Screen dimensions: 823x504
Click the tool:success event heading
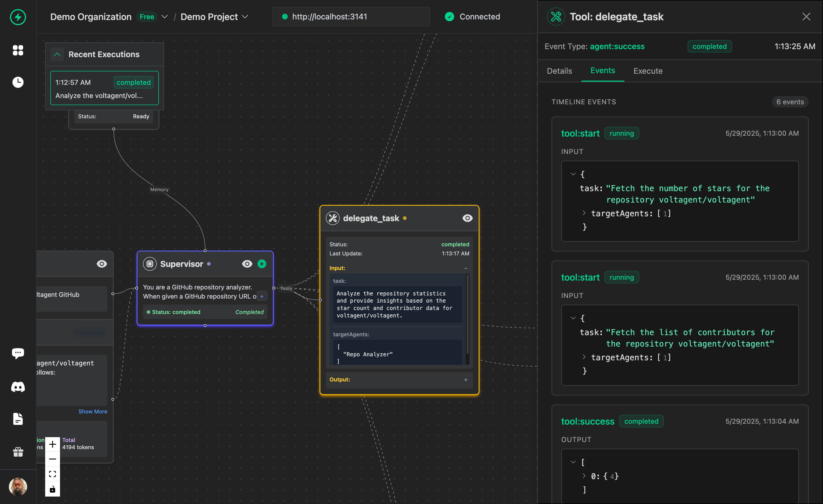588,421
